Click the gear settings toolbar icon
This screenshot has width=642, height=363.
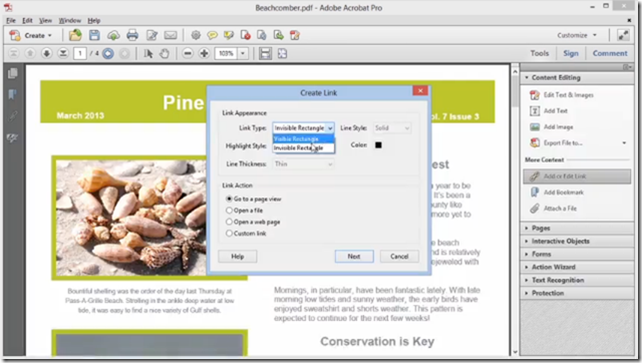pos(196,35)
